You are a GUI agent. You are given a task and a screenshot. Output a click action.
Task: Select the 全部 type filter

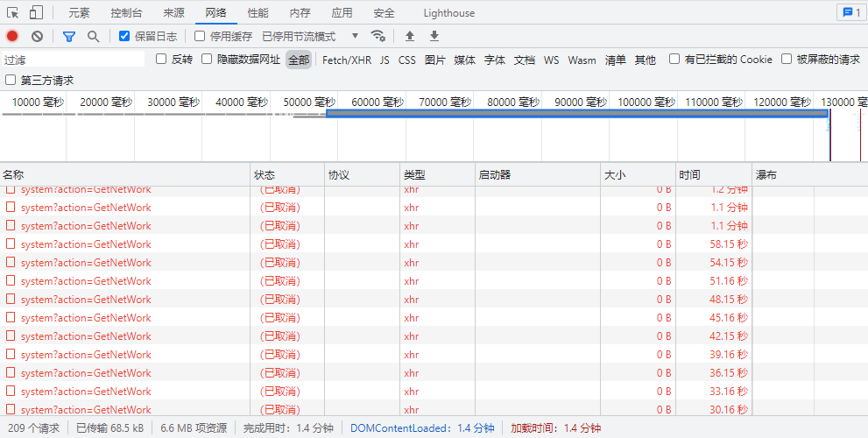tap(299, 60)
